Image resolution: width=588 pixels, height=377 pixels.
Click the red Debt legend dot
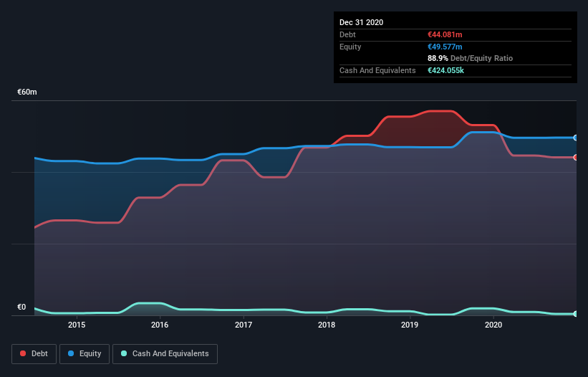coord(23,353)
